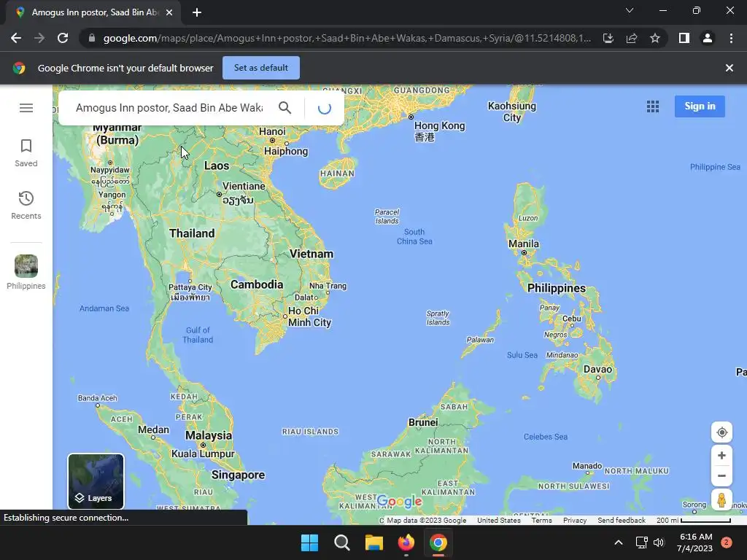Click the Brunei label on map

[423, 422]
